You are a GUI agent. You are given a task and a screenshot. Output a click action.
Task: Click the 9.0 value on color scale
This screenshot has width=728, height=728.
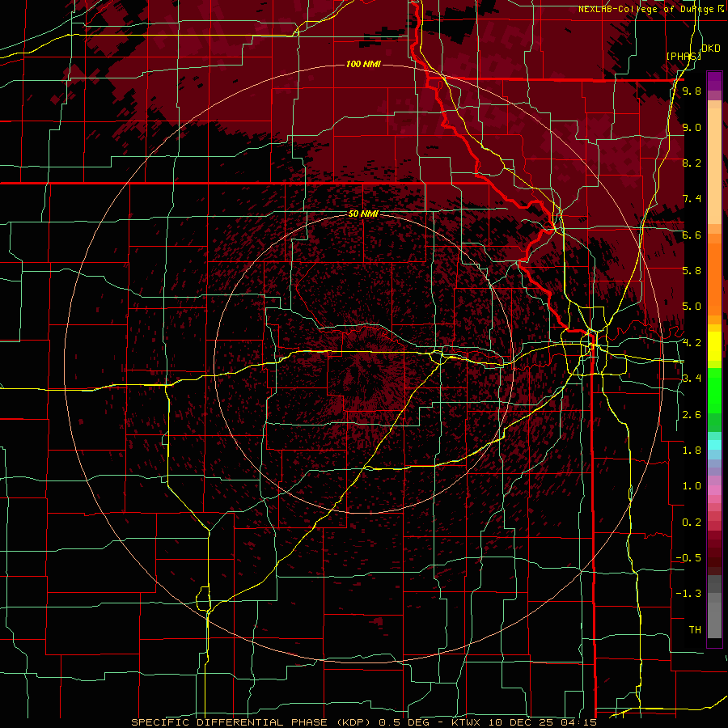click(x=692, y=127)
